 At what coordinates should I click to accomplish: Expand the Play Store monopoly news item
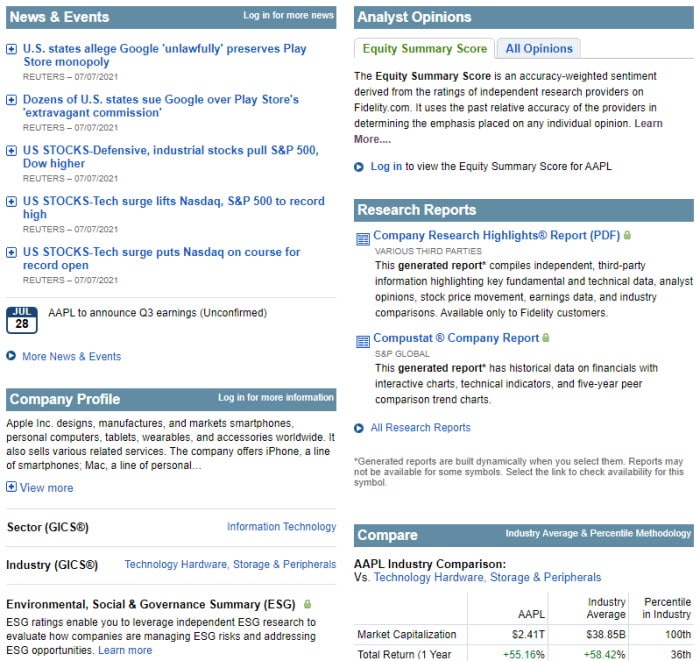[11, 49]
